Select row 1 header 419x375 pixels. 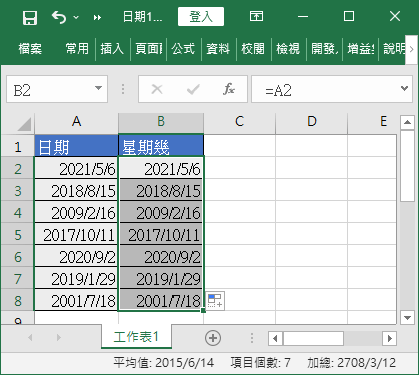coord(18,147)
